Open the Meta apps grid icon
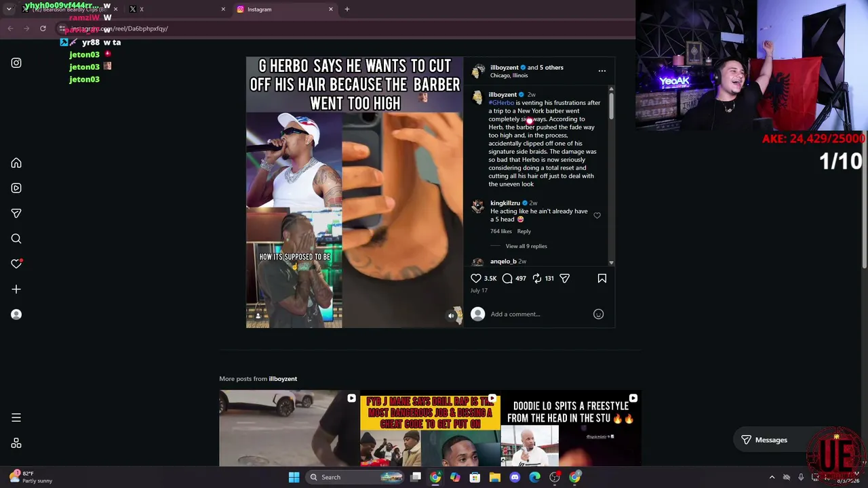 (16, 443)
